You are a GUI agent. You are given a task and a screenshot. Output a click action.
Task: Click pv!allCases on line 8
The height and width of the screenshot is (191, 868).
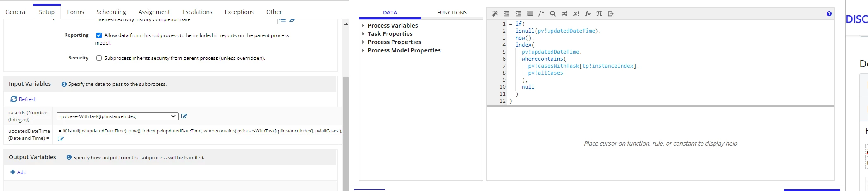pyautogui.click(x=545, y=73)
